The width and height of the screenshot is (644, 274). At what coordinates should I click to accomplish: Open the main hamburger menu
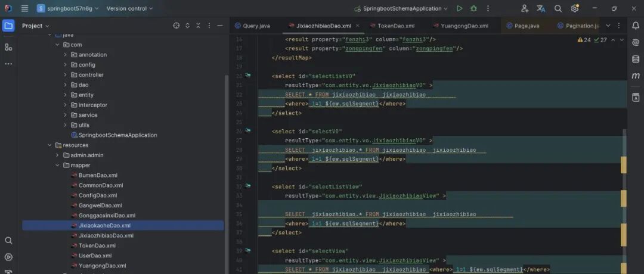click(x=24, y=8)
